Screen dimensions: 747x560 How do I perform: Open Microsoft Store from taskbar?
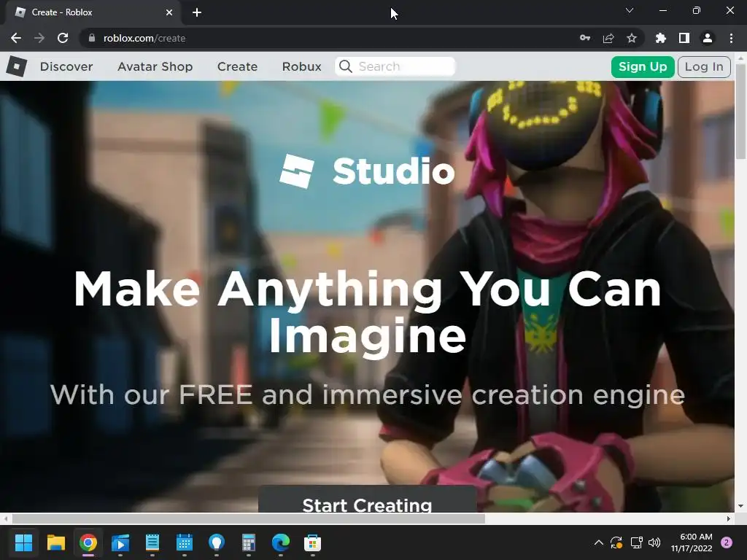point(312,542)
